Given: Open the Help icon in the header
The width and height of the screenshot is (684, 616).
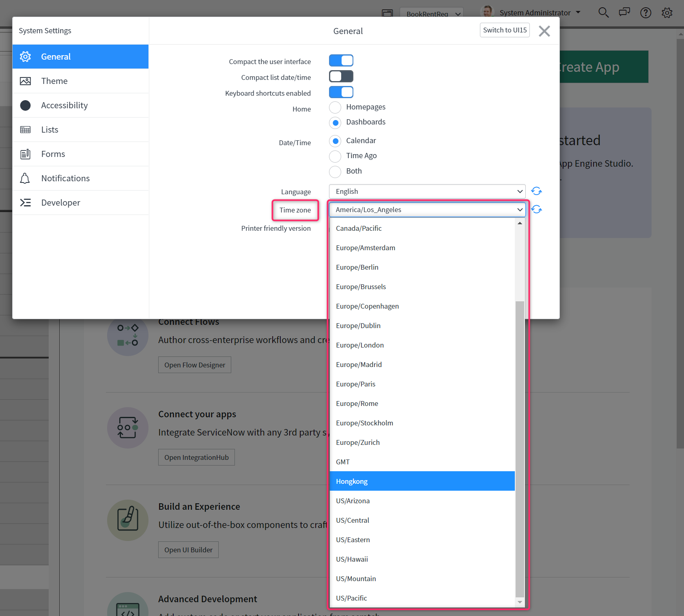Looking at the screenshot, I should (645, 13).
